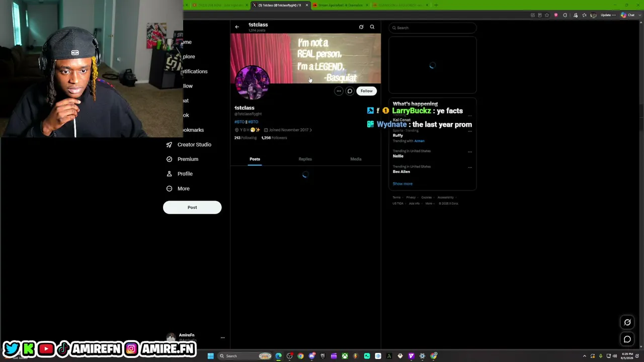Open the Terms footer link
The image size is (644, 362).
coord(396,198)
